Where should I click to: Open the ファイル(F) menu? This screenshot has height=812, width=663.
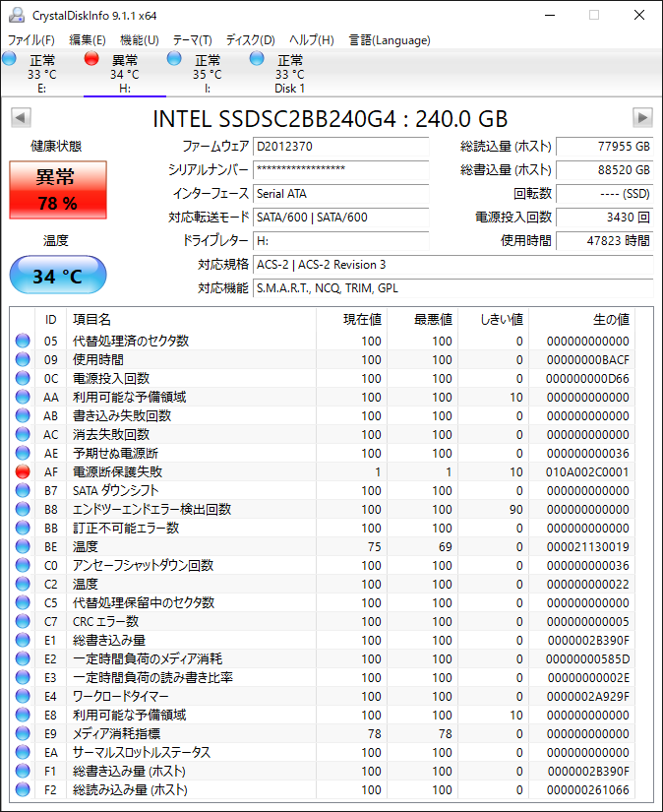click(x=31, y=40)
